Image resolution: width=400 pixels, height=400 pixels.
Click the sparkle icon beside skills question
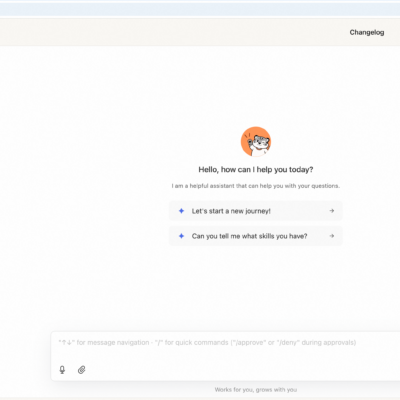pos(181,236)
